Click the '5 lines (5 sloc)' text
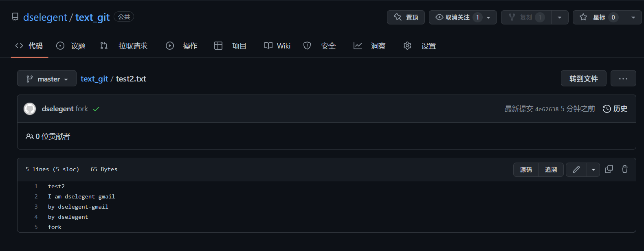 [52, 169]
